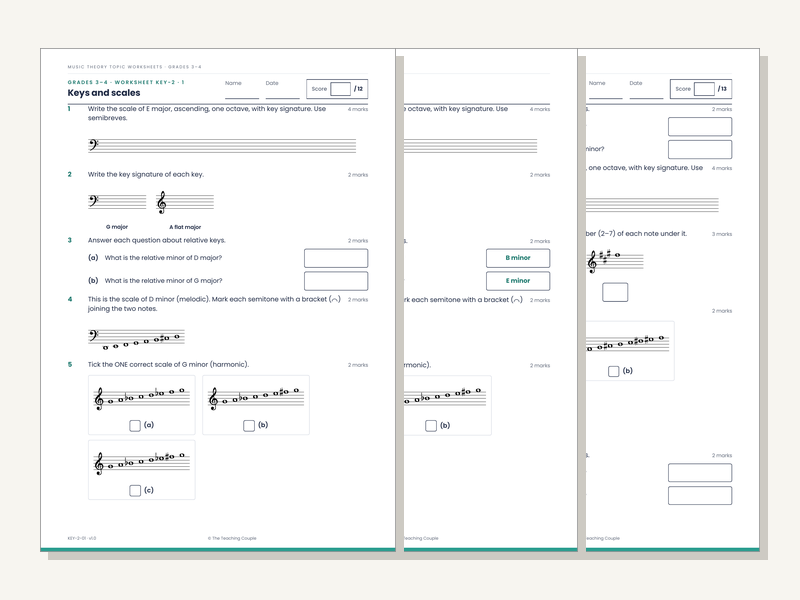Screen dimensions: 800x600
Task: Click the treble clef in option (b) scale, first page
Action: coord(213,398)
